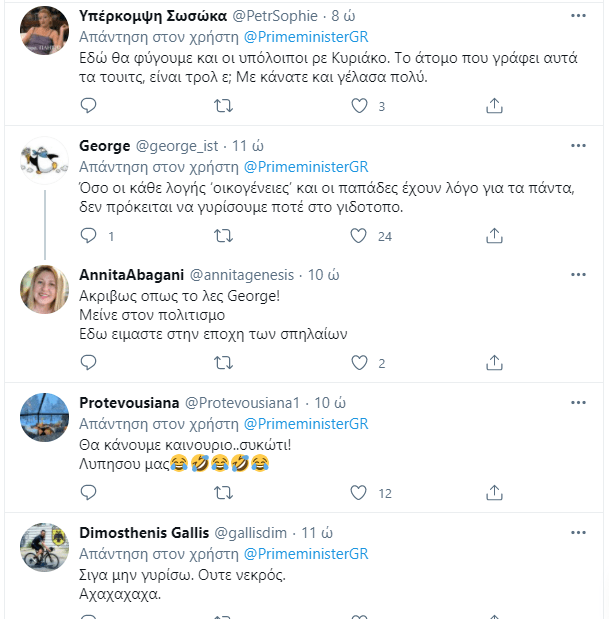Viewport: 609px width, 619px height.
Task: Reply to AnnitaAbagani's tweet
Action: point(88,363)
